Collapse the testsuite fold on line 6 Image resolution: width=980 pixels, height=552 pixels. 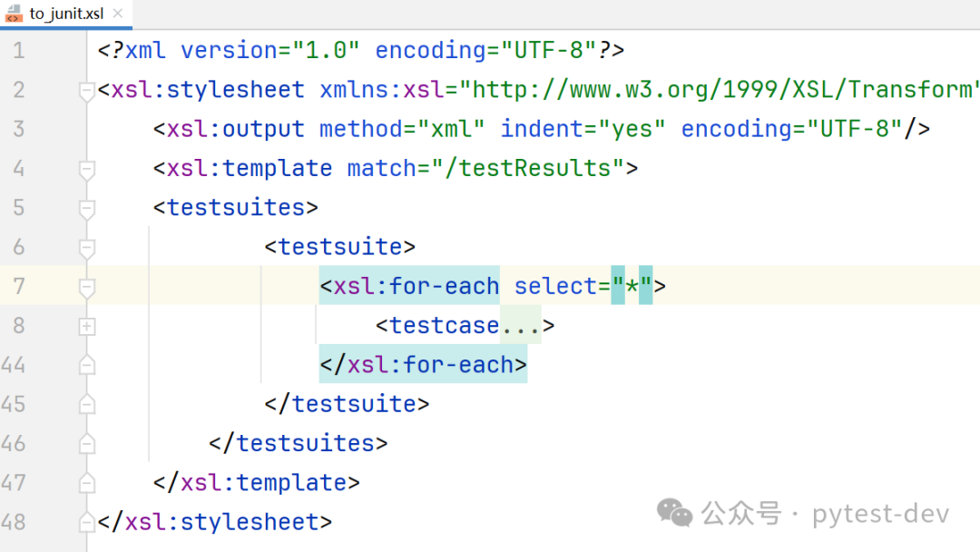[87, 249]
